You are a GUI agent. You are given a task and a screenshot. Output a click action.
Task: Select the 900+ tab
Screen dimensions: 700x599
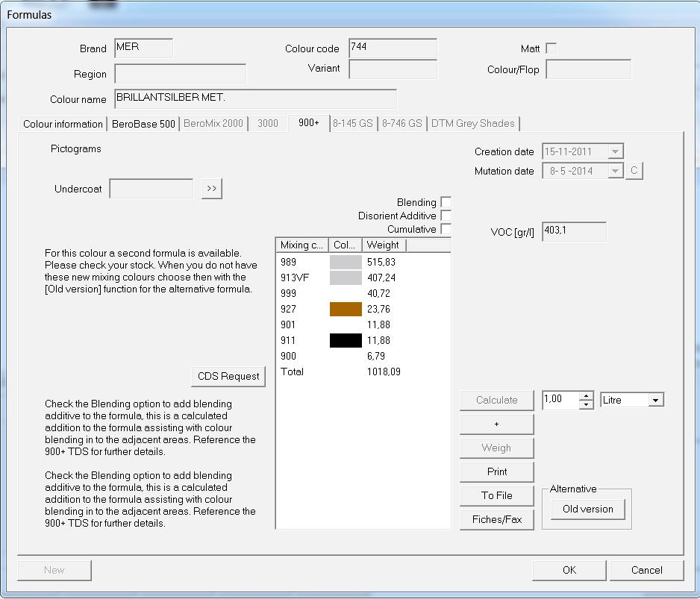coord(309,123)
